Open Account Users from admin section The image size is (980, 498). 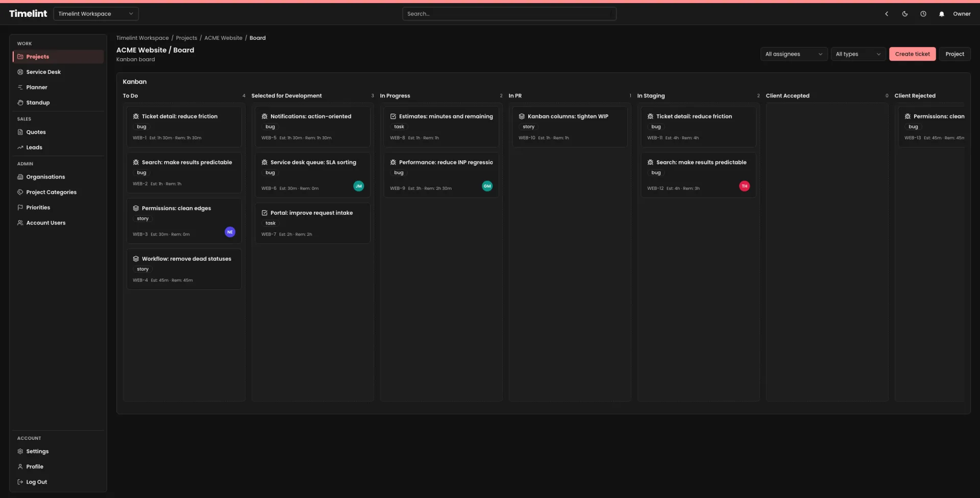pos(46,223)
